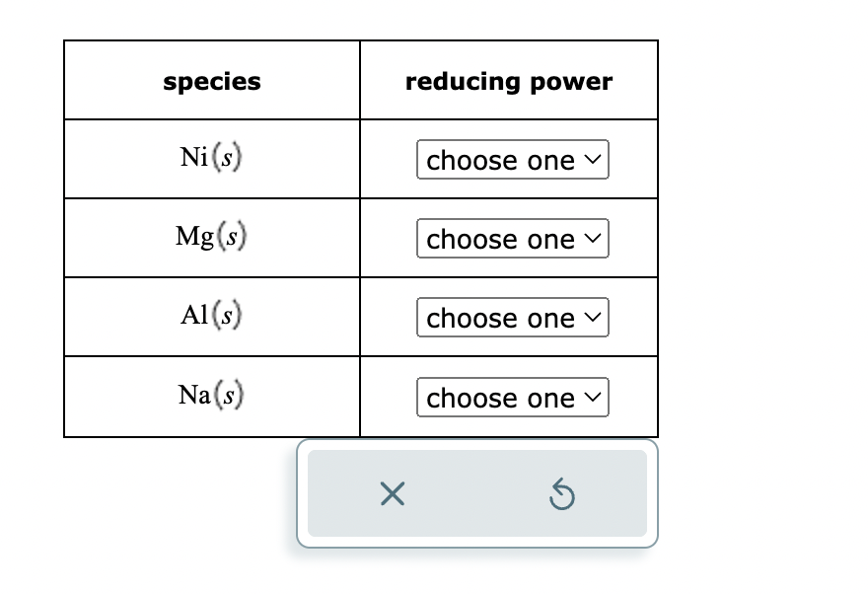Click the reducing power column header
This screenshot has width=868, height=594.
tap(509, 81)
